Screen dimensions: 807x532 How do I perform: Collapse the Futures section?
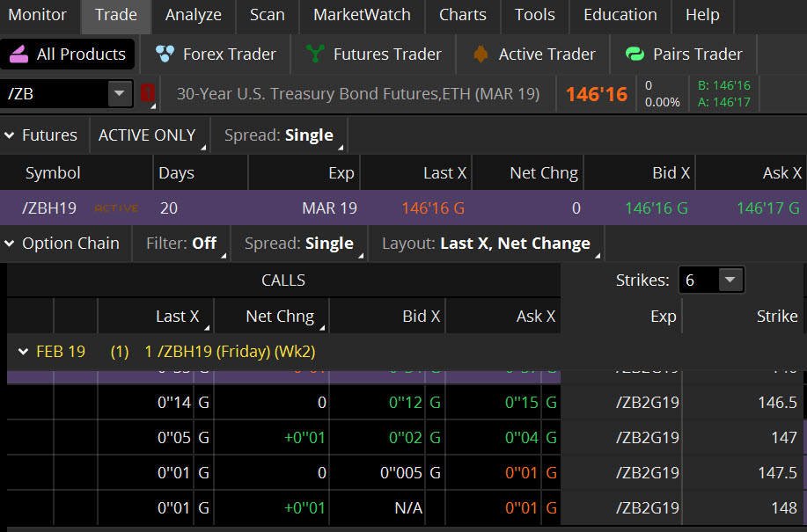[11, 135]
